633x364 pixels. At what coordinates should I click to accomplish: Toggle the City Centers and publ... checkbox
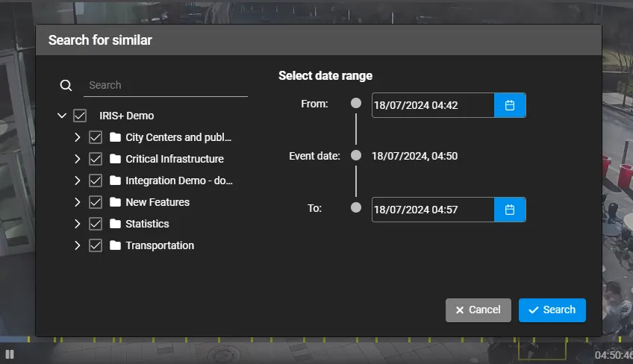coord(96,137)
